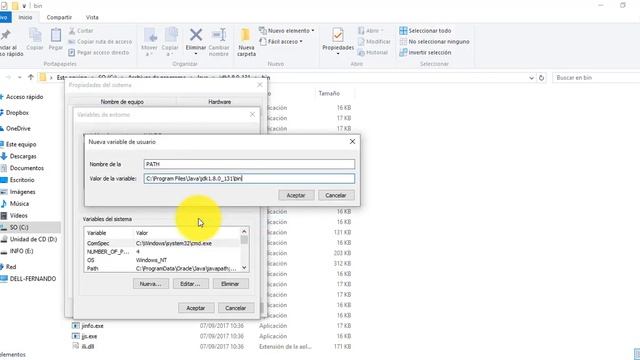
Task: Click Seleccionar todo
Action: [425, 31]
